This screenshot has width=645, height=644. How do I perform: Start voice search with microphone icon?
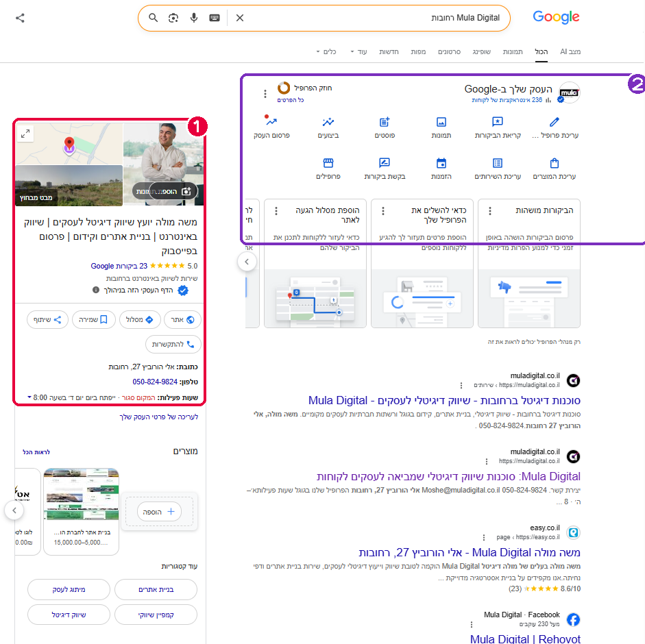pyautogui.click(x=194, y=18)
